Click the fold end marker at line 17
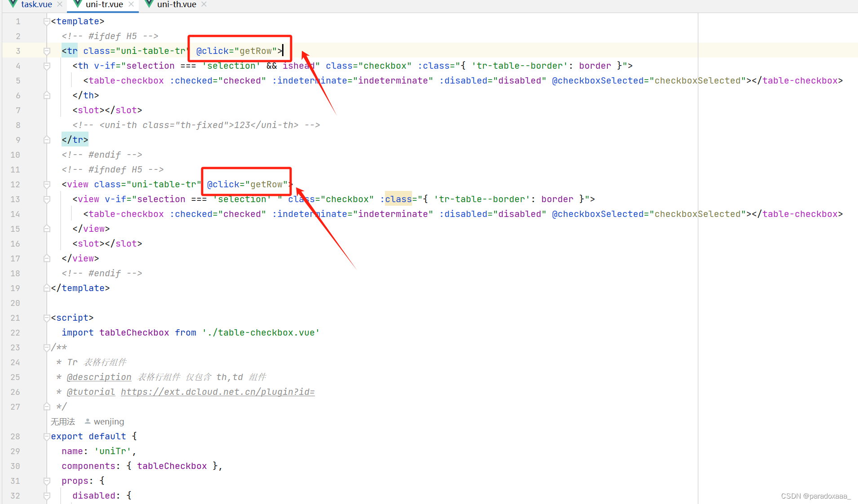Image resolution: width=858 pixels, height=504 pixels. [47, 259]
